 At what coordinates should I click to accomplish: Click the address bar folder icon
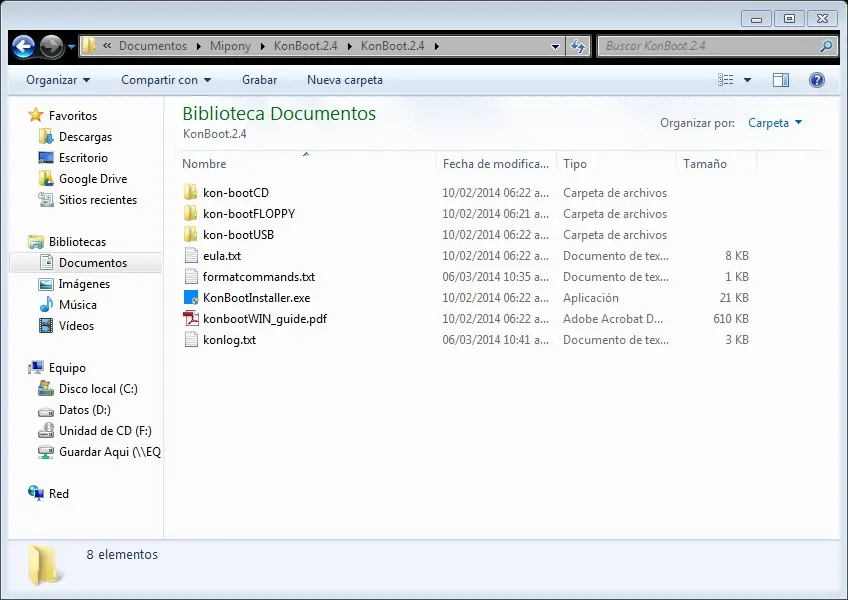point(89,46)
